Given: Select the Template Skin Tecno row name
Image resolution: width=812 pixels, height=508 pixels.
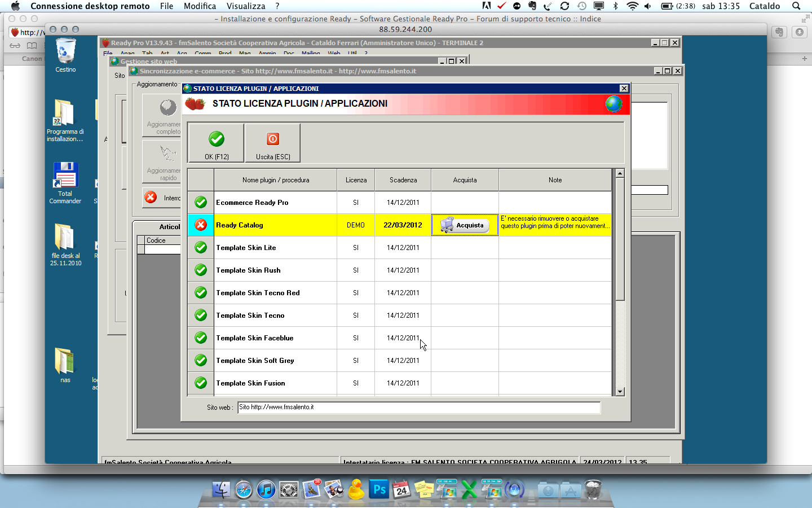Looking at the screenshot, I should coord(250,316).
